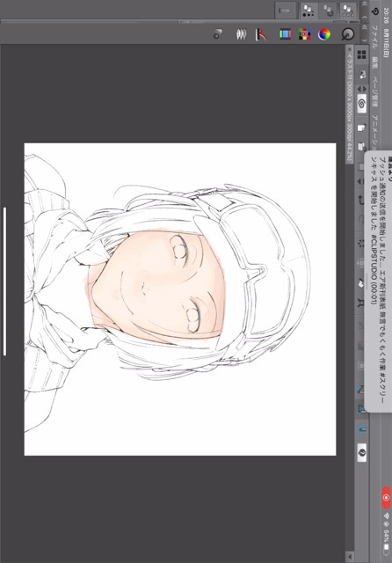This screenshot has height=563, width=392.
Task: Open the Color Set palette icon
Action: click(304, 34)
